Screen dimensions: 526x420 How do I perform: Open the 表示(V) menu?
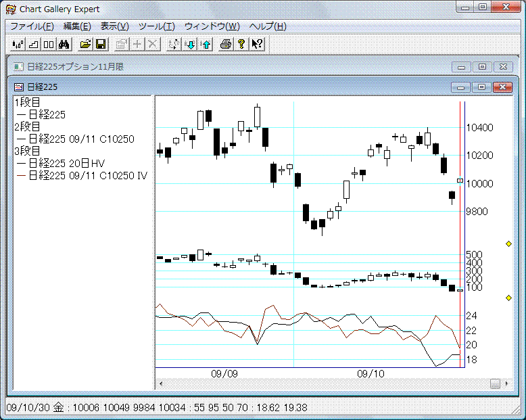coord(114,26)
